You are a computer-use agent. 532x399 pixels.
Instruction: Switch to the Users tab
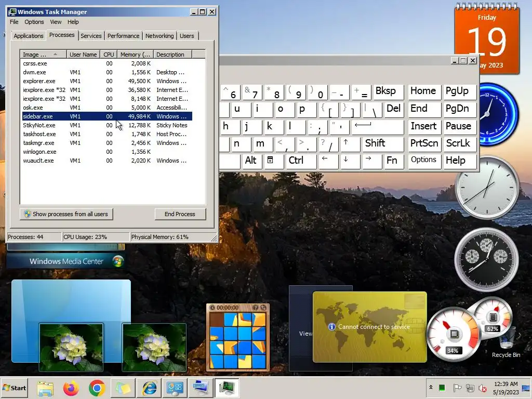[187, 36]
